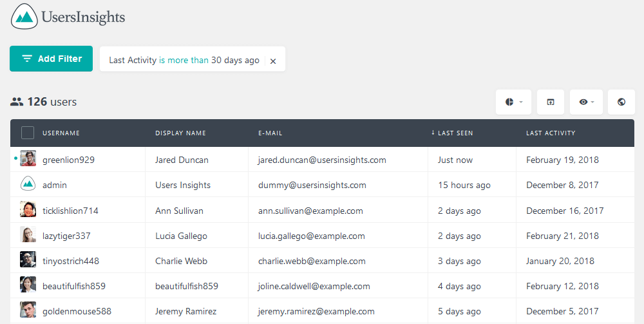Click greenlion929's avatar thumbnail
Viewport: 644px width, 324px height.
[x=28, y=158]
